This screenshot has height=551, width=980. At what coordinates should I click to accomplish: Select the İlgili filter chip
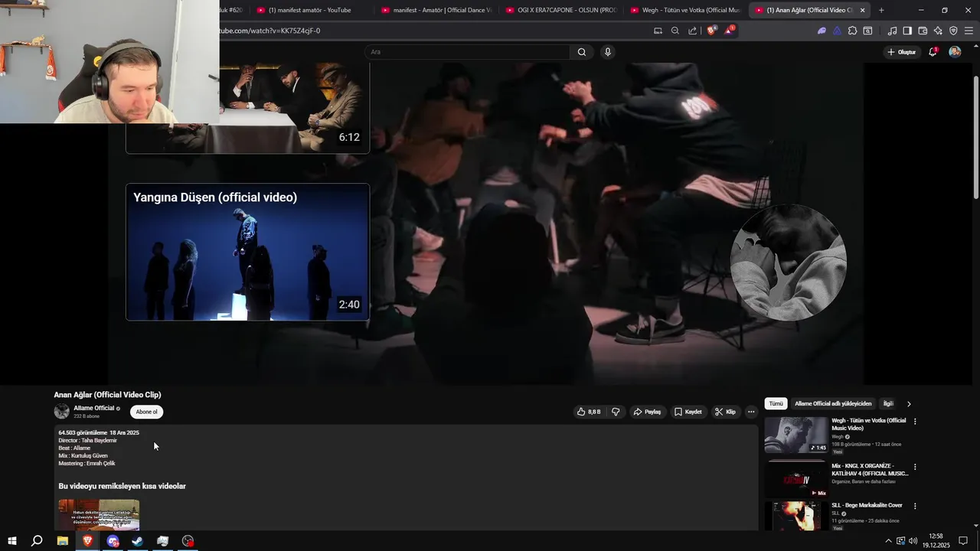tap(888, 403)
